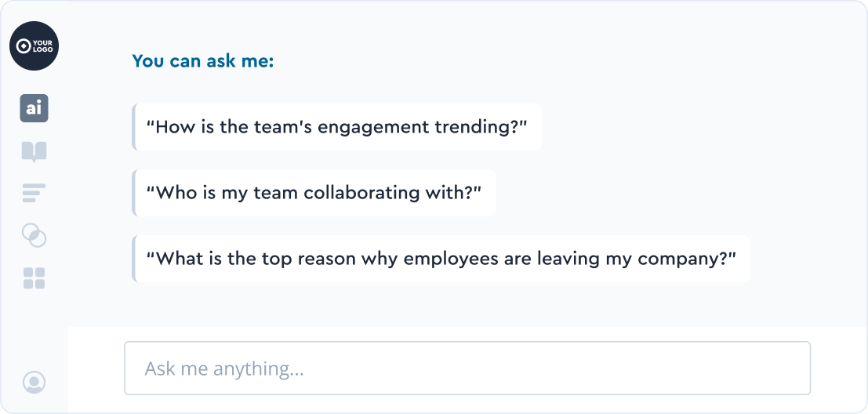The image size is (868, 414).
Task: Open the AI assistant sidebar icon
Action: 34,108
